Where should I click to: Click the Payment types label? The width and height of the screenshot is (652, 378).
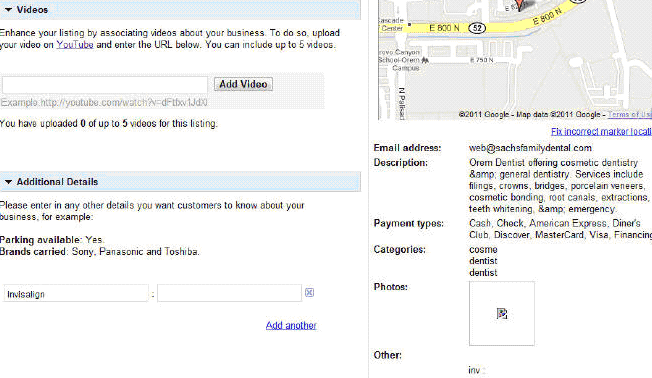pyautogui.click(x=408, y=223)
